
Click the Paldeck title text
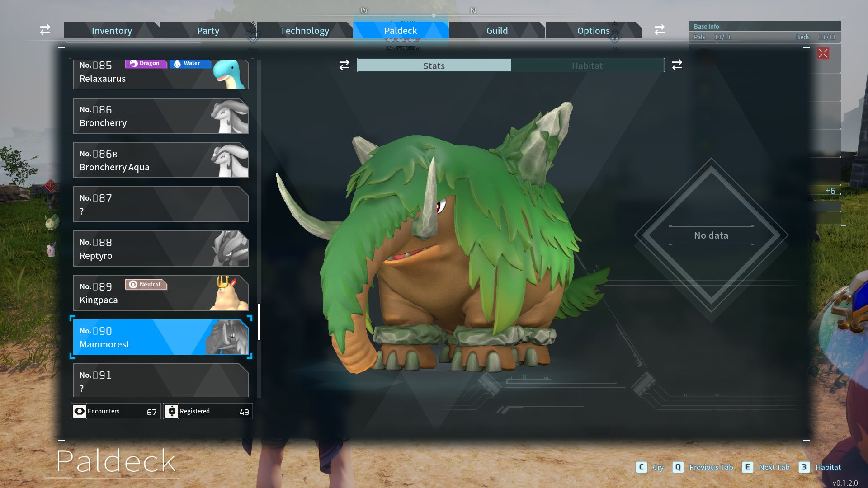click(116, 461)
